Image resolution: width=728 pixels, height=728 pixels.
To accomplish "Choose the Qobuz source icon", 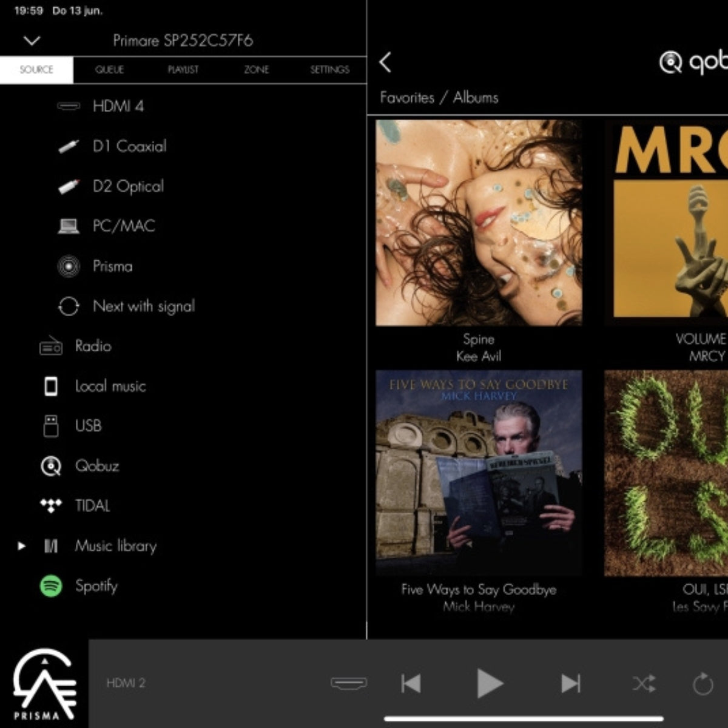I will click(x=51, y=466).
